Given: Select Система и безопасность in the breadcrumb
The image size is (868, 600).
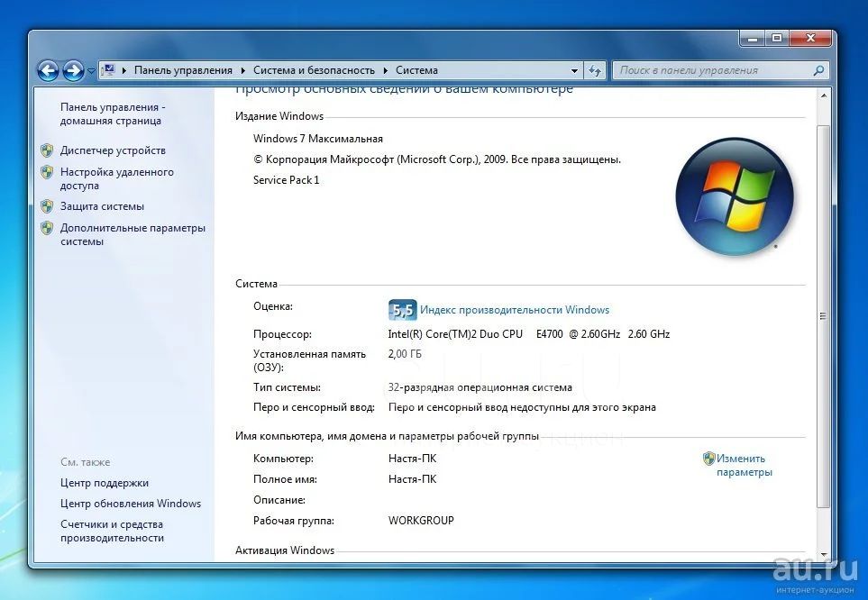Looking at the screenshot, I should (314, 70).
